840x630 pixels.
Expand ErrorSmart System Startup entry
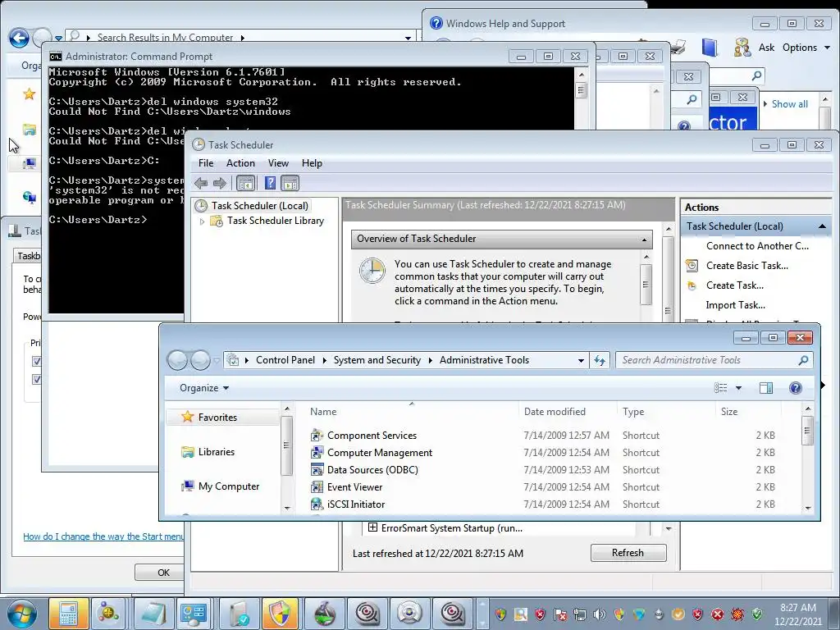[x=372, y=528]
